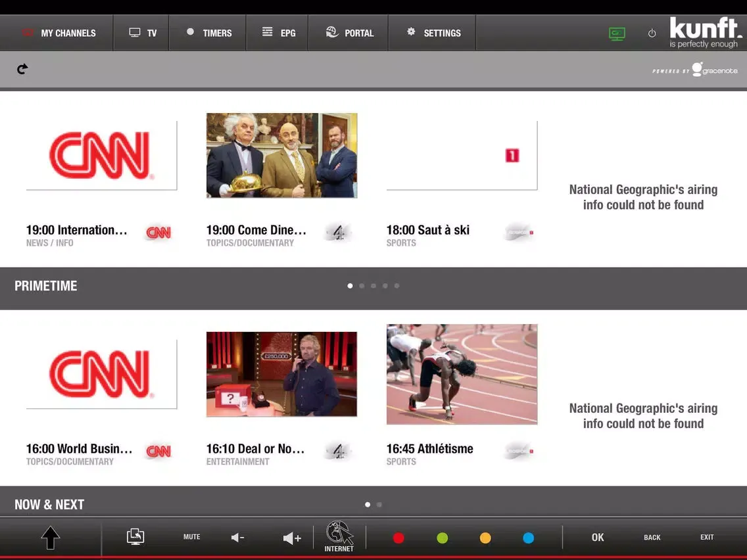The width and height of the screenshot is (747, 560).
Task: Click Channel 4 logo beside Come Dine
Action: point(339,233)
